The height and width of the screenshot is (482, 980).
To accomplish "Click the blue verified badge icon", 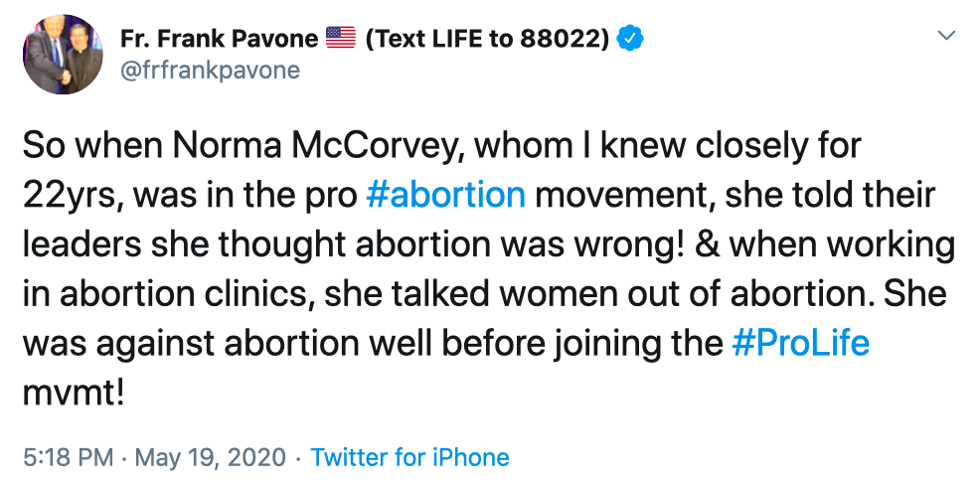I will (630, 40).
